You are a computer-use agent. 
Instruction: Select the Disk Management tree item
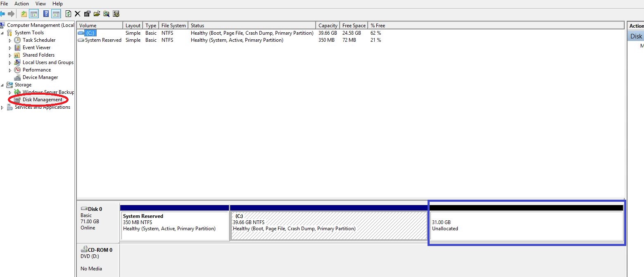pyautogui.click(x=43, y=100)
